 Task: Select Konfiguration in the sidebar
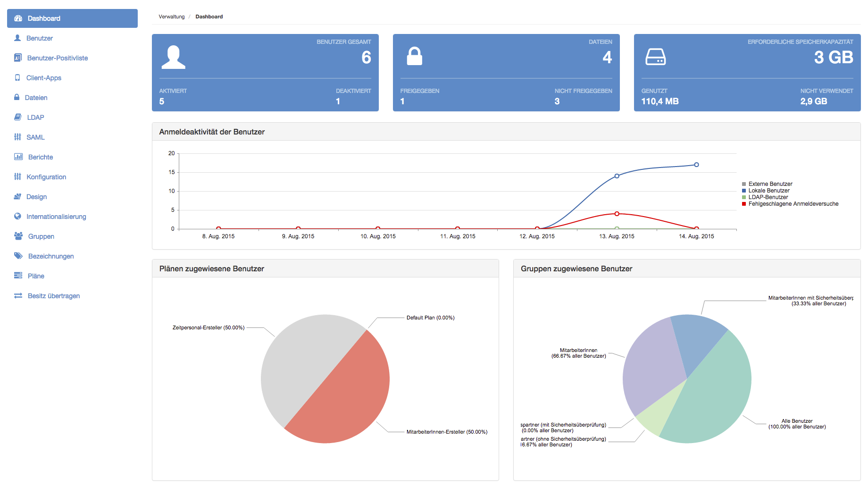pyautogui.click(x=73, y=177)
